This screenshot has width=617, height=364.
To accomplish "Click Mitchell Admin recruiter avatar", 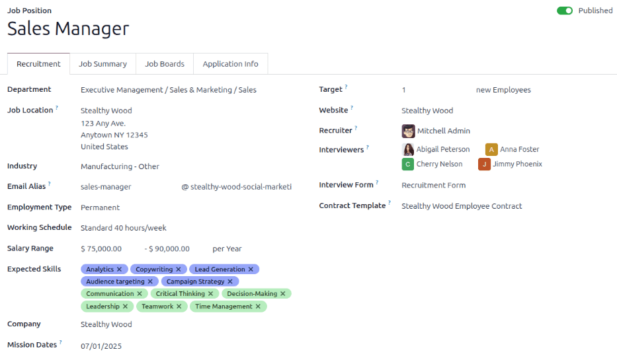I will (x=409, y=131).
